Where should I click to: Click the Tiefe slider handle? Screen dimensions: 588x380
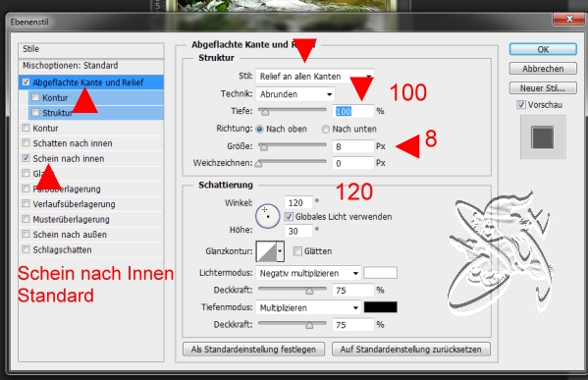(265, 112)
